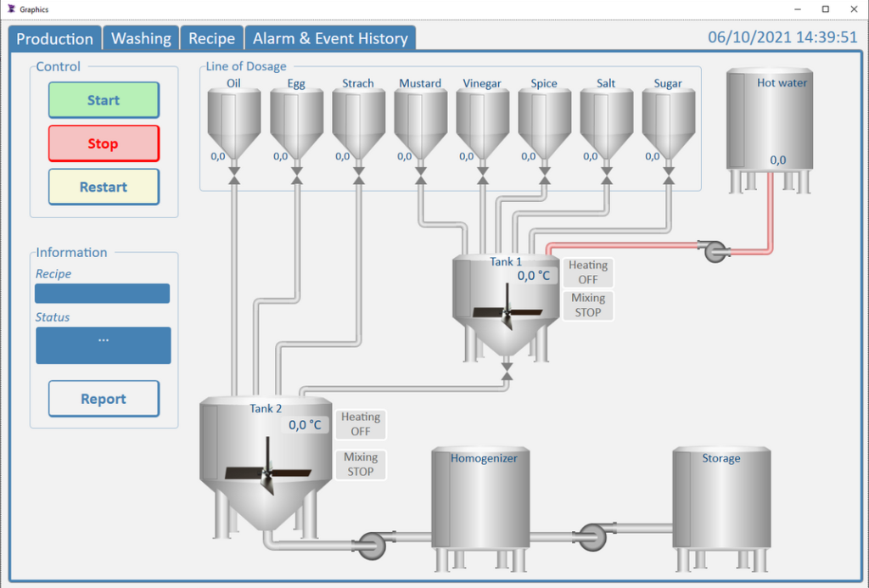Click the Tank 1 mixer agitator
The image size is (869, 588).
pos(507,312)
